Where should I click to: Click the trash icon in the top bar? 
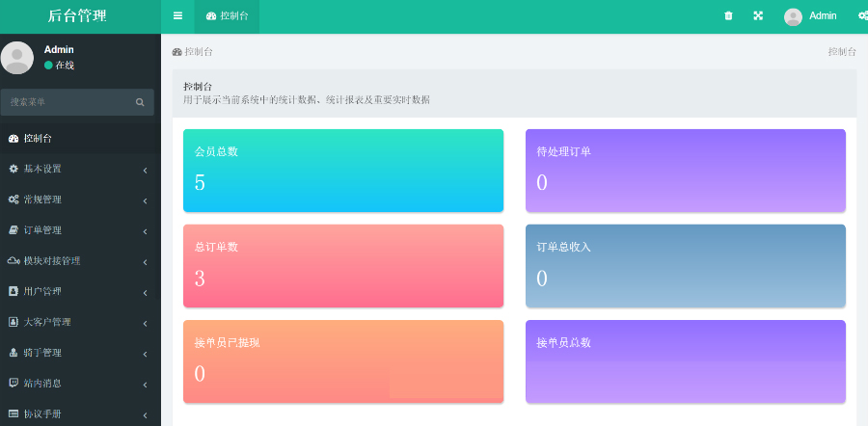(x=728, y=15)
